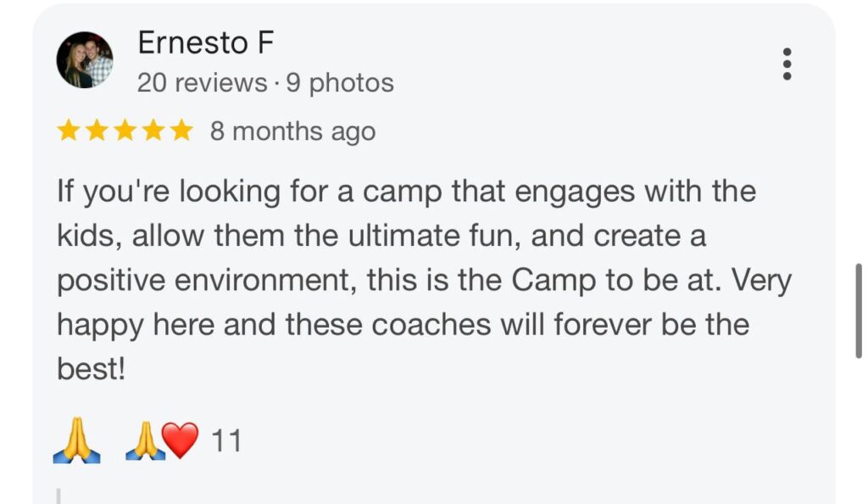This screenshot has height=504, width=868.
Task: Click the vertical scrollbar thumb on the right
Action: coord(859,311)
